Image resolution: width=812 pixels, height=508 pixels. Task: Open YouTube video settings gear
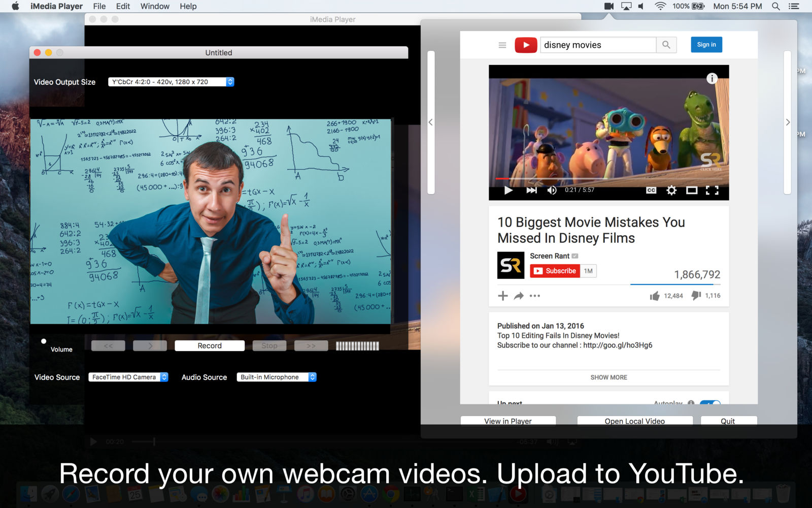pyautogui.click(x=671, y=190)
